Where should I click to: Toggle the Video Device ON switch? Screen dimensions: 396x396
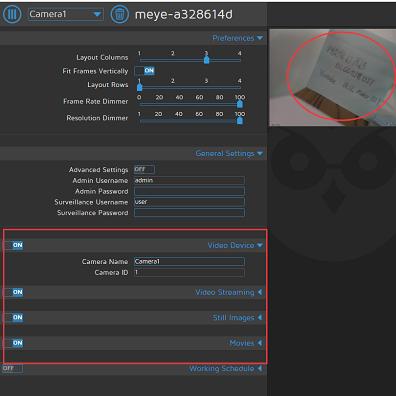point(13,245)
